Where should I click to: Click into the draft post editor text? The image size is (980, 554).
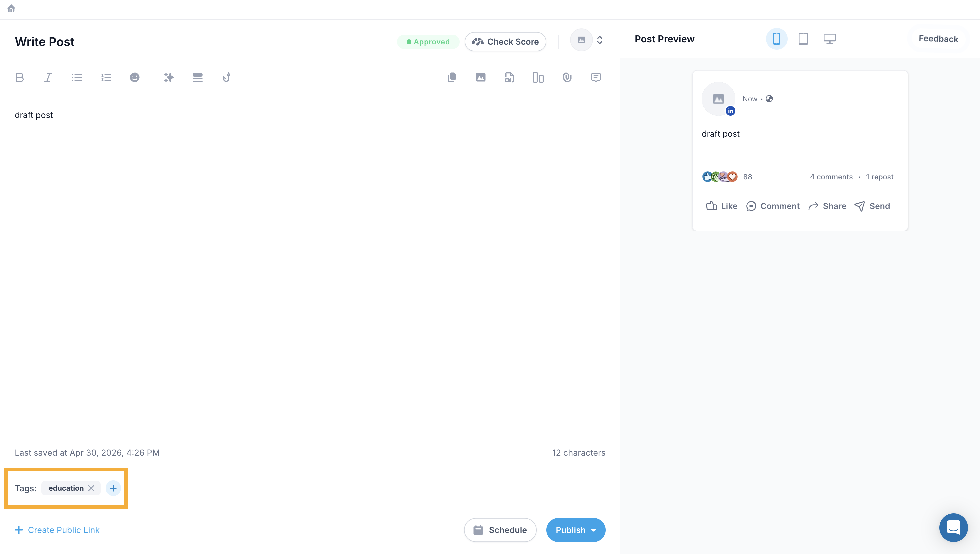(x=34, y=115)
